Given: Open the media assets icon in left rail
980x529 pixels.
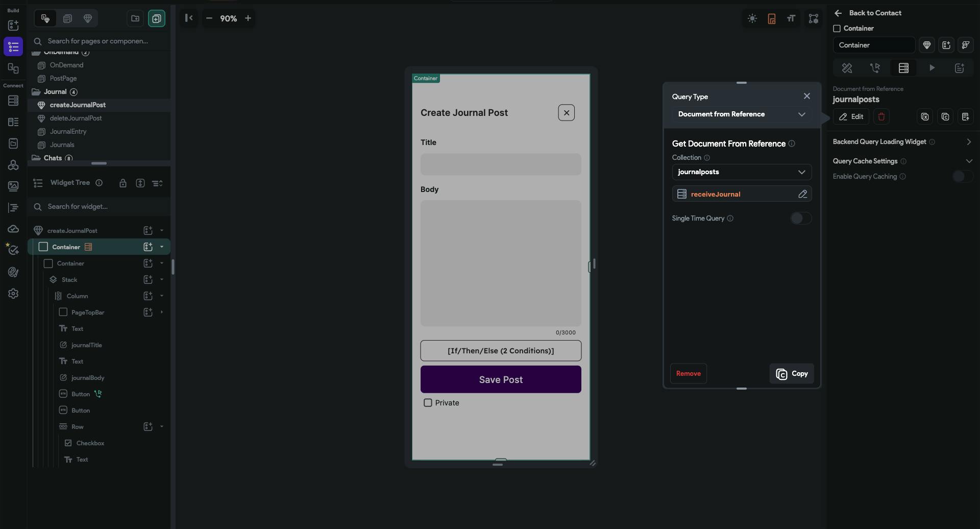Looking at the screenshot, I should (13, 186).
